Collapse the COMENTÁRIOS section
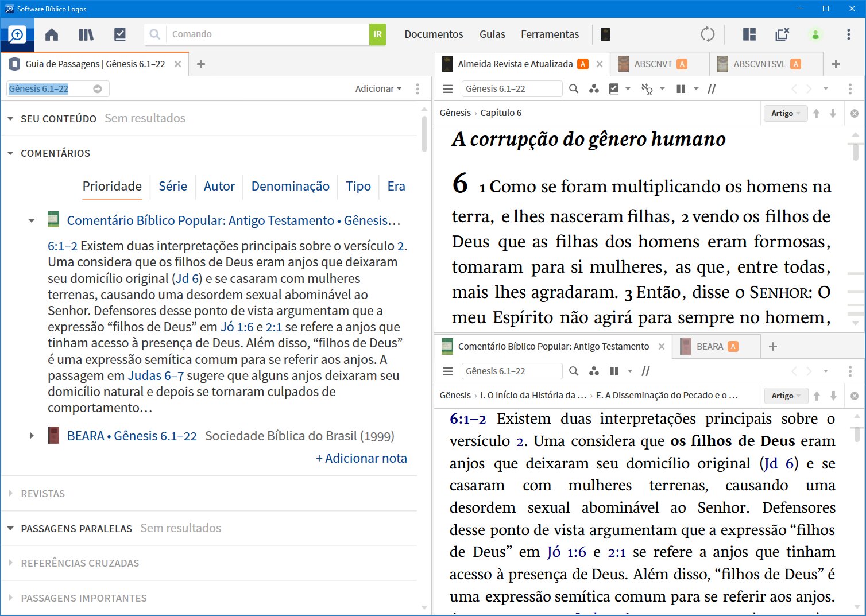 [10, 153]
